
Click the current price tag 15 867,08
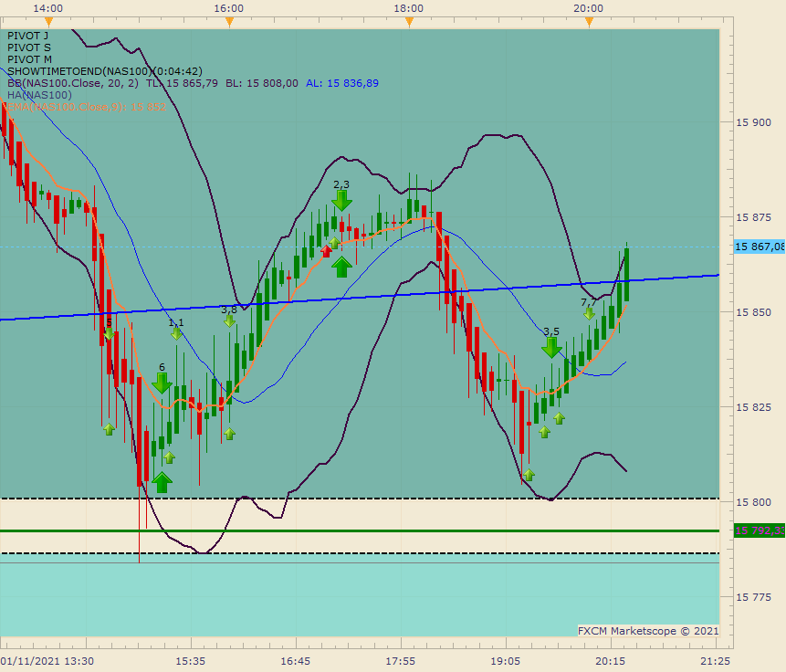coord(760,247)
